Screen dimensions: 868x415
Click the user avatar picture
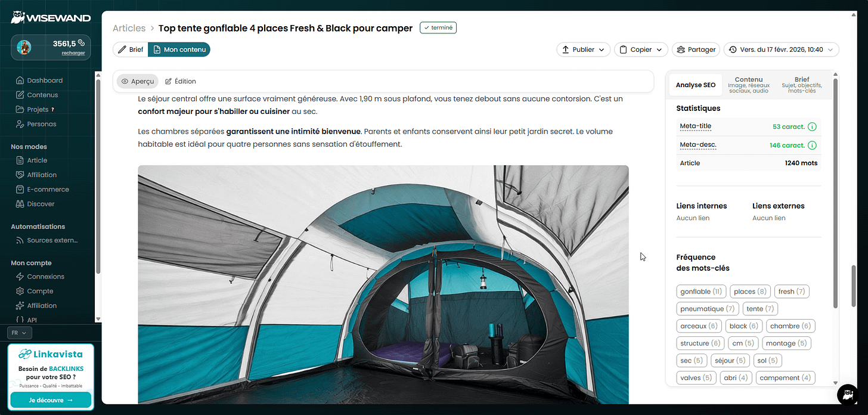pyautogui.click(x=24, y=47)
